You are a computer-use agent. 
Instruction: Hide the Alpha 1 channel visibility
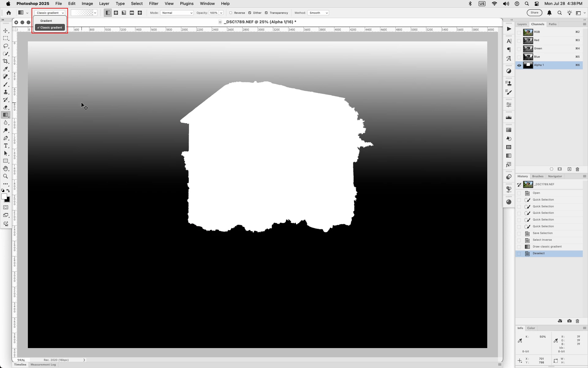(519, 65)
